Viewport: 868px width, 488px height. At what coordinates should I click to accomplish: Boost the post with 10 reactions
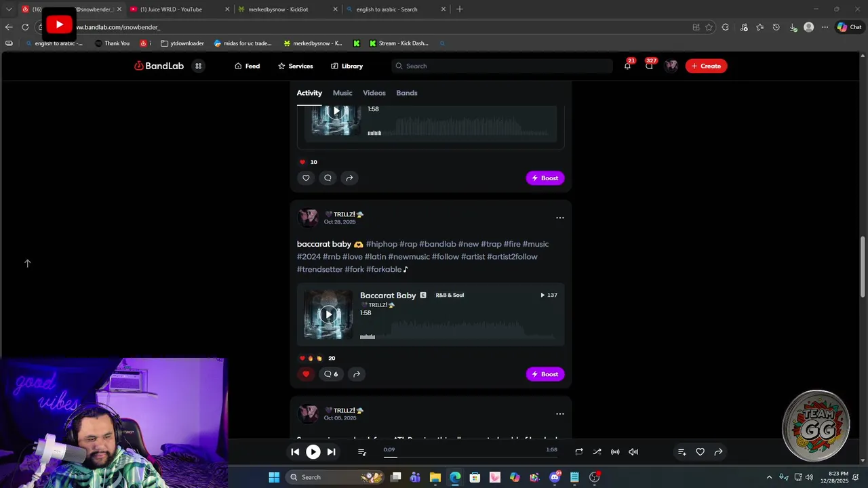[545, 178]
